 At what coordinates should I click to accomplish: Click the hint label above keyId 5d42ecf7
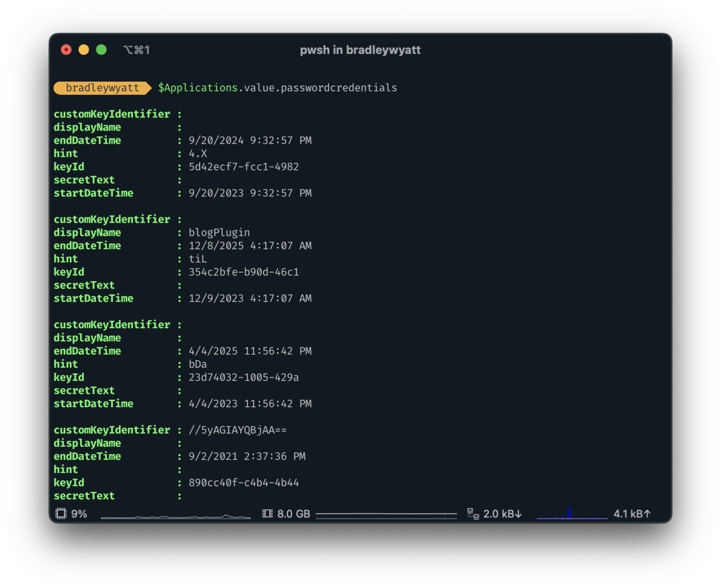(x=66, y=154)
